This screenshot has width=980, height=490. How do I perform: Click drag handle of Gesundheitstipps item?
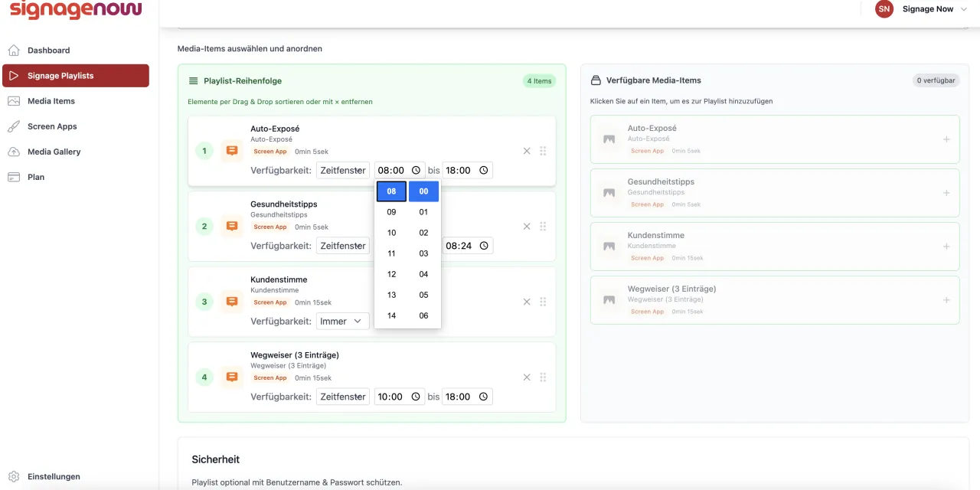[x=543, y=227]
